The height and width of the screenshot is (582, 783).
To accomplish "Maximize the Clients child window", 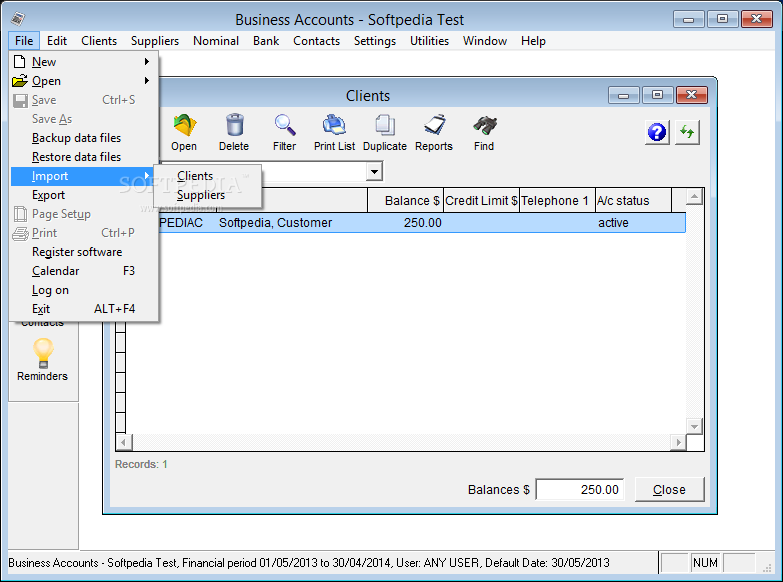I will 657,95.
